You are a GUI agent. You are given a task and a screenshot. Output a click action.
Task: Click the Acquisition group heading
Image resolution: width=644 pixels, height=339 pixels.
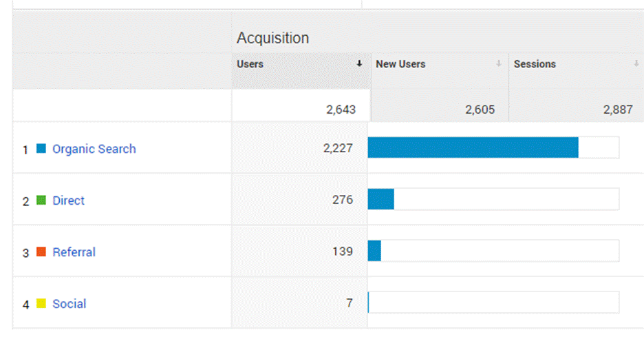tap(272, 38)
